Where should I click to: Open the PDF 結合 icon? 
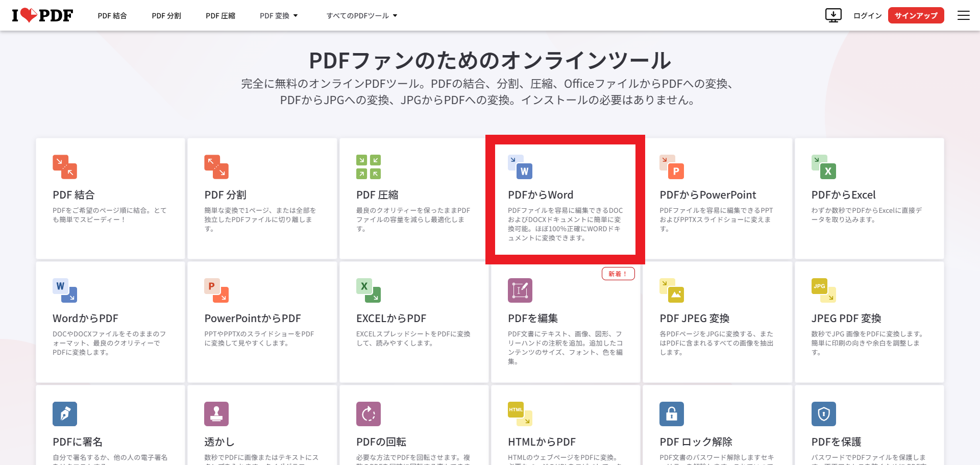[65, 167]
